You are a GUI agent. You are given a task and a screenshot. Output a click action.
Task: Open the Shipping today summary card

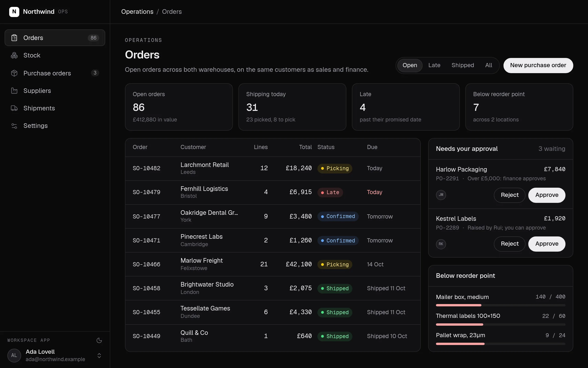[292, 107]
